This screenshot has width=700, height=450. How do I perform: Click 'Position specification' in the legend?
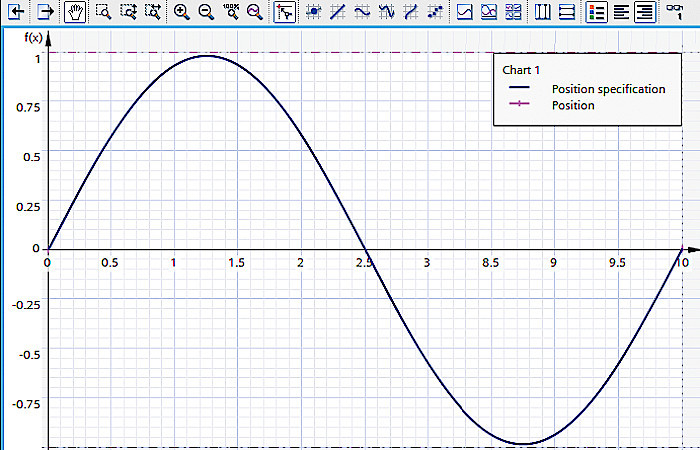pyautogui.click(x=608, y=89)
